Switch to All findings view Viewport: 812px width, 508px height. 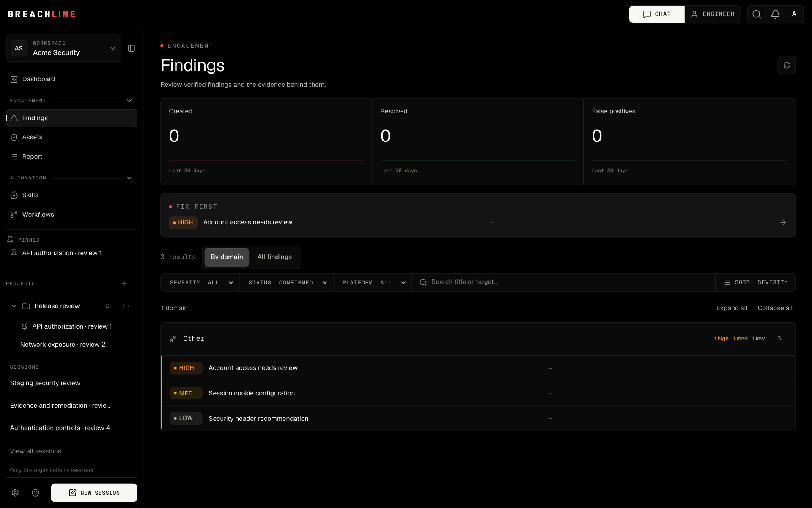(274, 257)
